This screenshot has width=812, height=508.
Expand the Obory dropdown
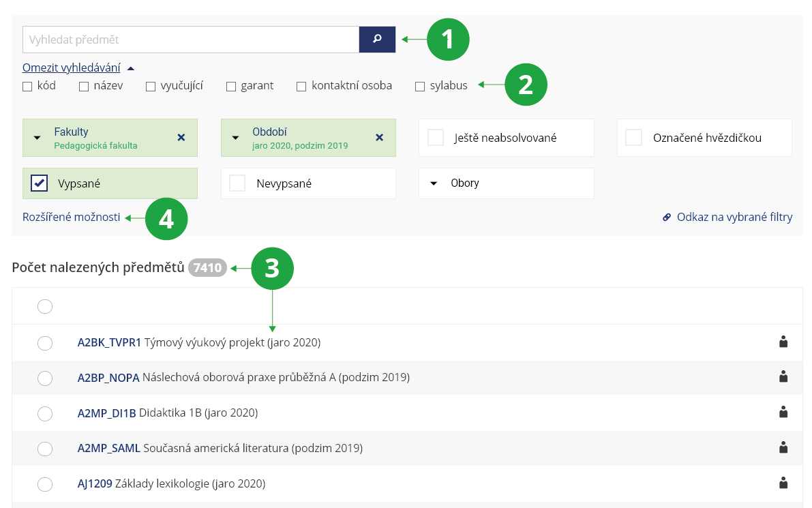click(x=506, y=183)
